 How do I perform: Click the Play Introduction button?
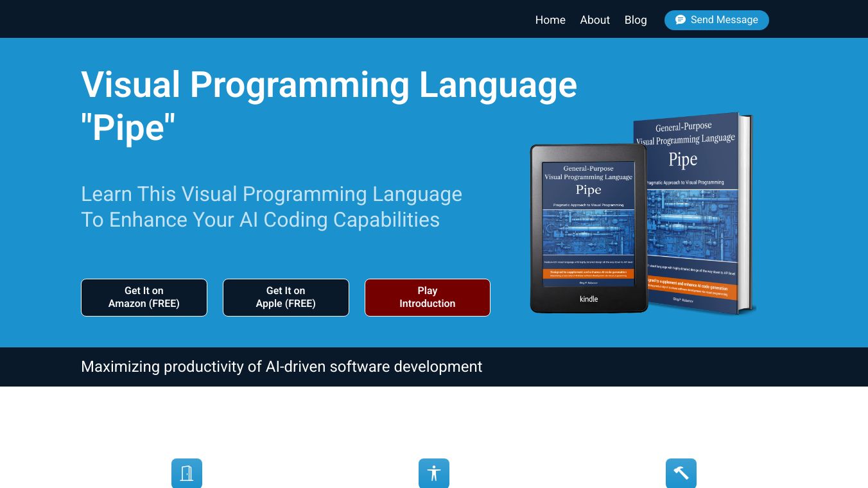click(x=428, y=297)
